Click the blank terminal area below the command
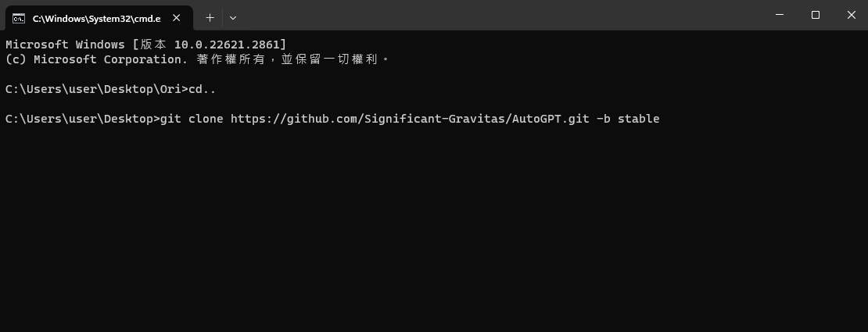The width and height of the screenshot is (868, 332). [434, 227]
